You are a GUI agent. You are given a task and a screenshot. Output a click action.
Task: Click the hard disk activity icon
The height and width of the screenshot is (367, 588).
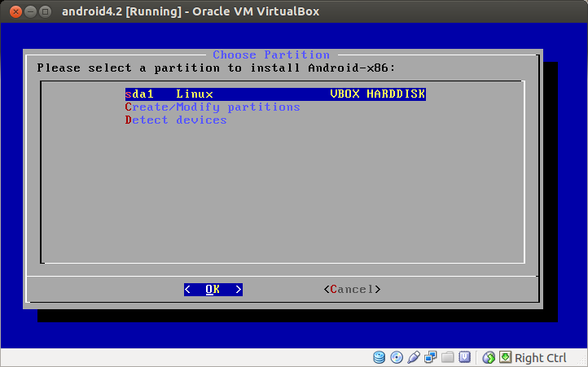click(x=380, y=357)
